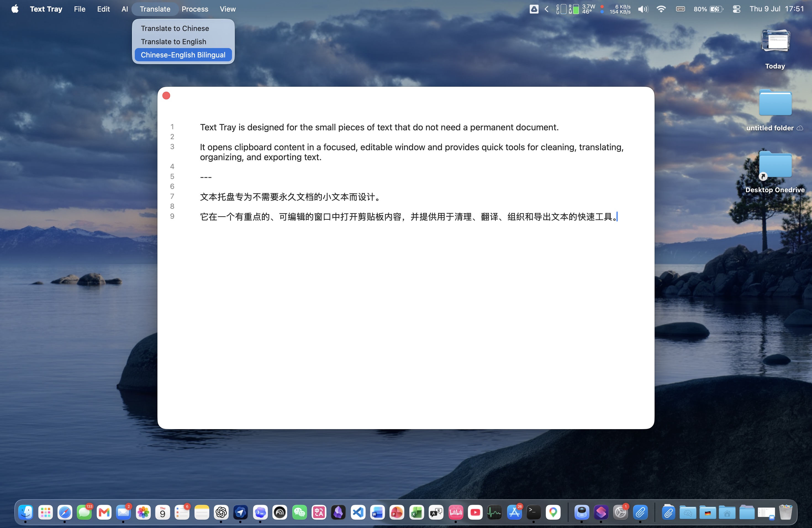Close the Text Tray window with the red button
Viewport: 812px width, 528px height.
[x=166, y=96]
